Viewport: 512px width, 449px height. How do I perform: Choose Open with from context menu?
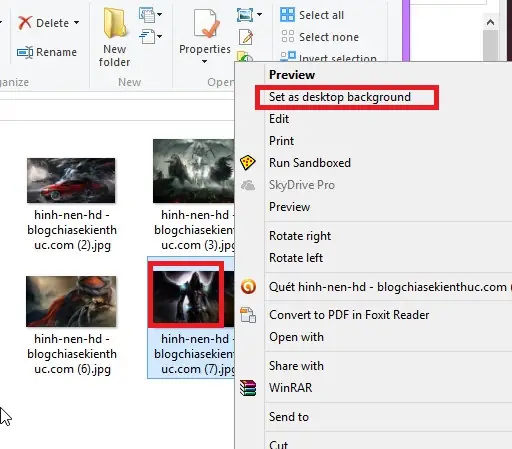pos(296,337)
